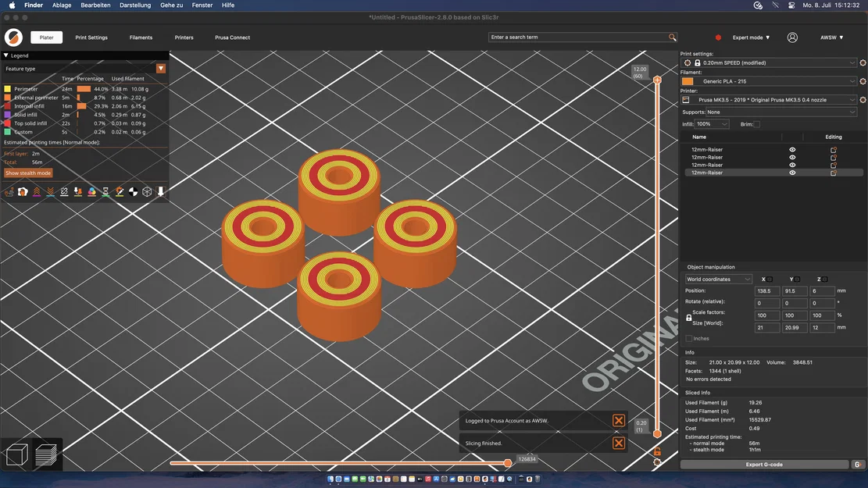The width and height of the screenshot is (868, 488).
Task: Click the vertical layer slider top handle
Action: click(657, 80)
